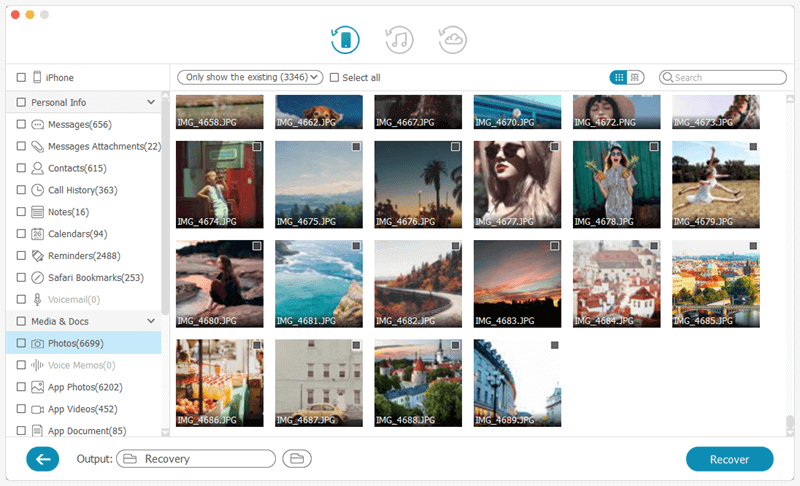Viewport: 800px width, 486px height.
Task: Click the back arrow button
Action: pyautogui.click(x=43, y=459)
